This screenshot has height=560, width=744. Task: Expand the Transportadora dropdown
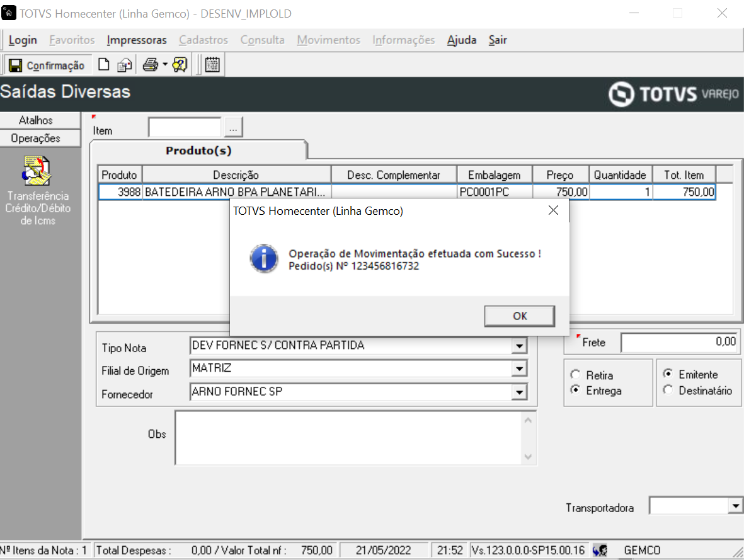735,506
